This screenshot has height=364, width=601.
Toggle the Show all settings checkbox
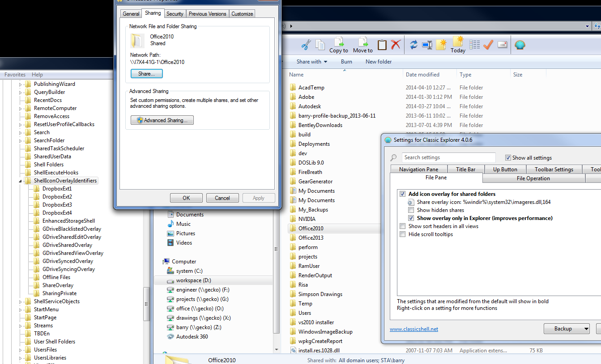tap(508, 157)
